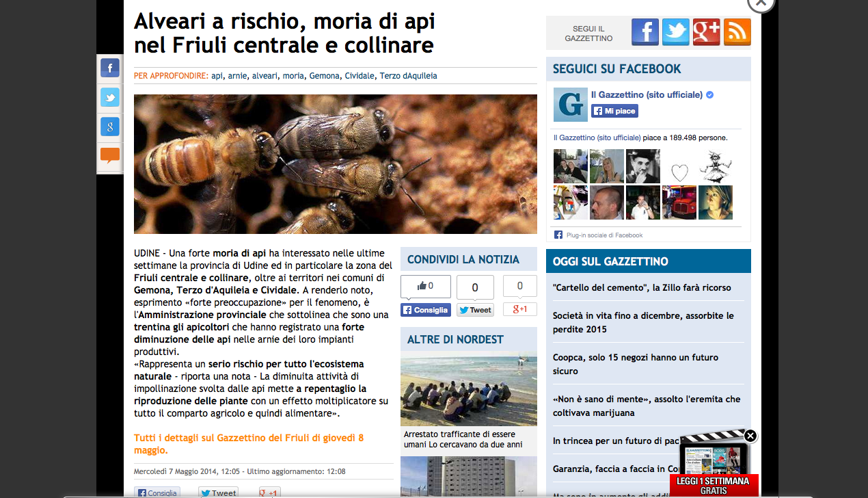This screenshot has width=868, height=498.
Task: Recommend the article with the blue 'Consiglia' button
Action: (x=426, y=310)
